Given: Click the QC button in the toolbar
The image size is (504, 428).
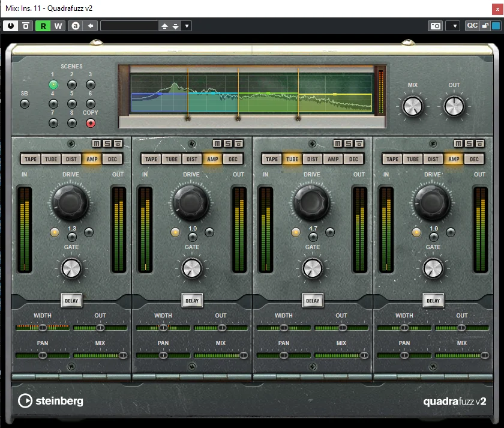Looking at the screenshot, I should tap(472, 26).
